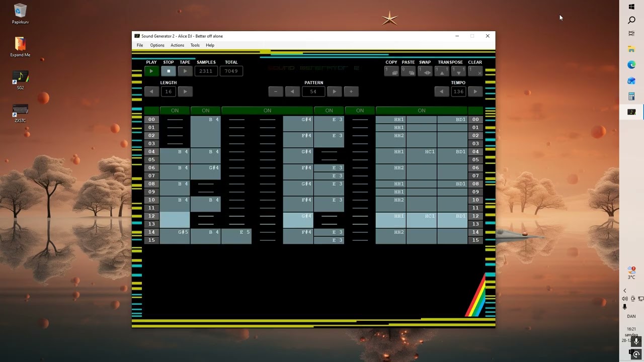This screenshot has width=644, height=362.
Task: Go to the previous pattern
Action: pyautogui.click(x=292, y=92)
